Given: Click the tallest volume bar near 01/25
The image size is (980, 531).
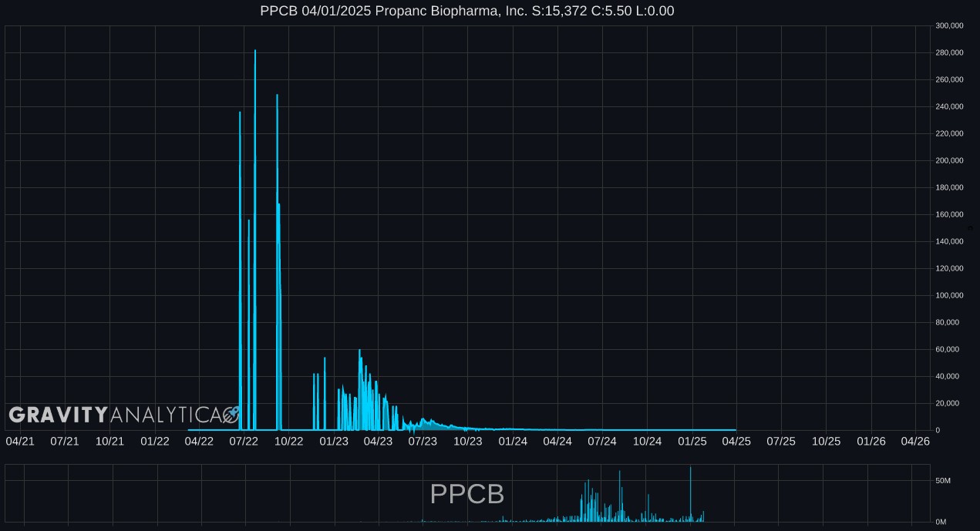Looking at the screenshot, I should click(x=691, y=494).
